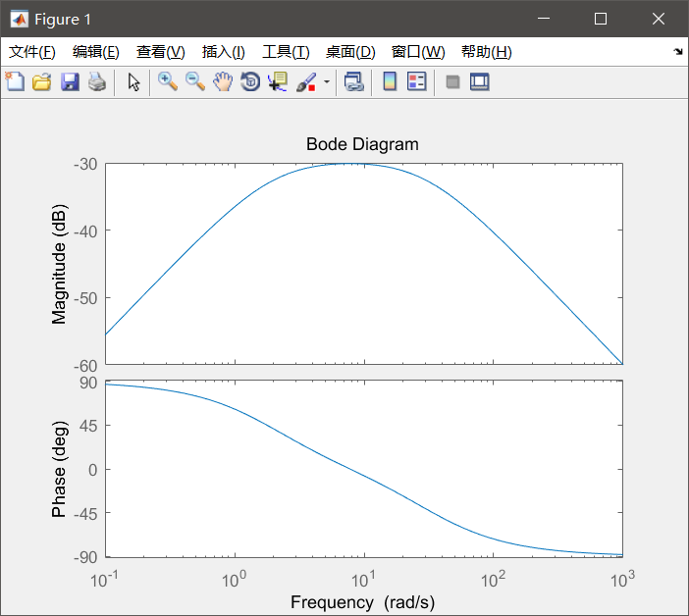Click the Frequency (rad/s) axis label
The height and width of the screenshot is (616, 689).
point(362,602)
